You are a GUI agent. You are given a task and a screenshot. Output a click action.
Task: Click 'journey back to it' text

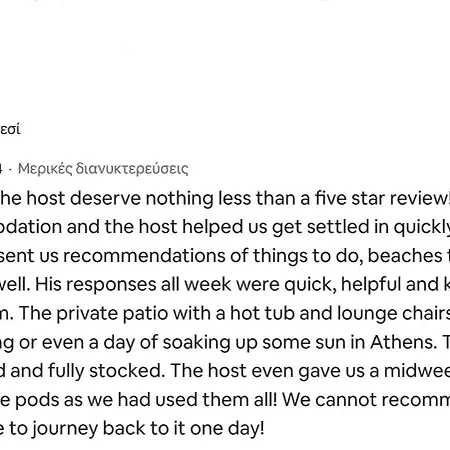coord(108,429)
